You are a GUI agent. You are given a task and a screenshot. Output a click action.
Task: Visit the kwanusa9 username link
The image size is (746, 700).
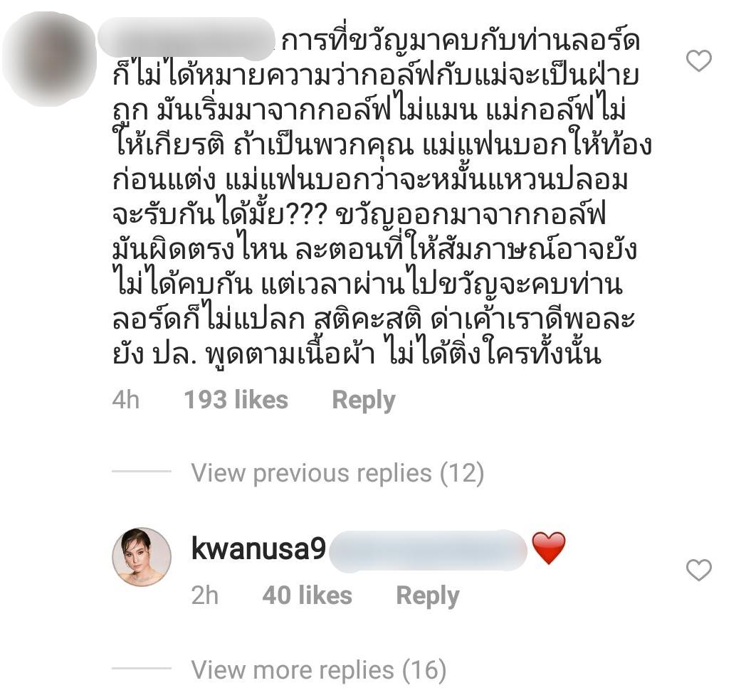[x=258, y=548]
